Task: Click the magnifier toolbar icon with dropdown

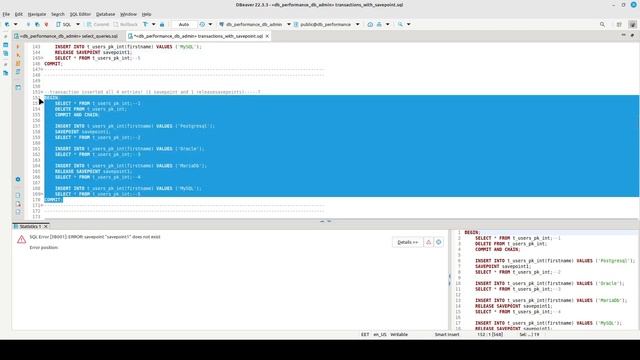Action: 400,24
